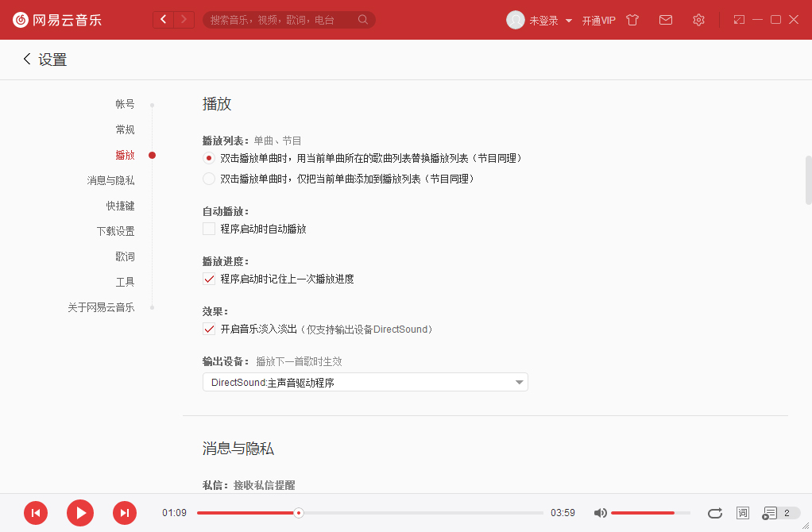Enable 程序启动时自动播放 checkbox

point(208,229)
